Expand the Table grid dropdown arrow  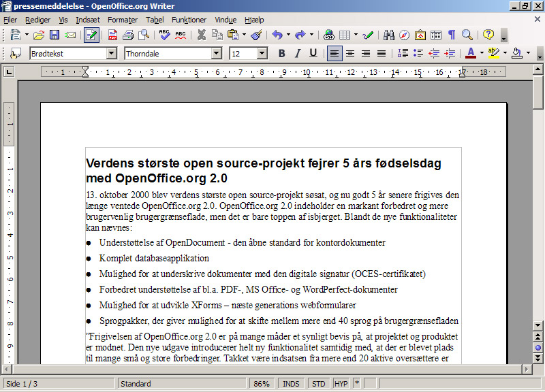[356, 35]
